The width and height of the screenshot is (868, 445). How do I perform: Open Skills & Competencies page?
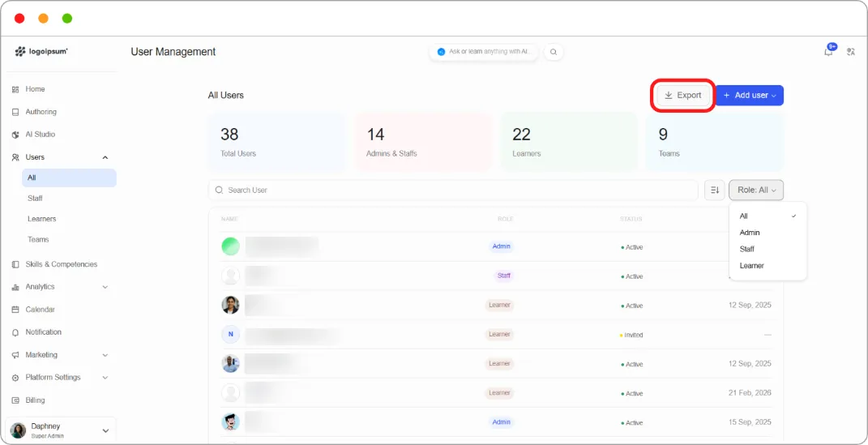tap(61, 264)
